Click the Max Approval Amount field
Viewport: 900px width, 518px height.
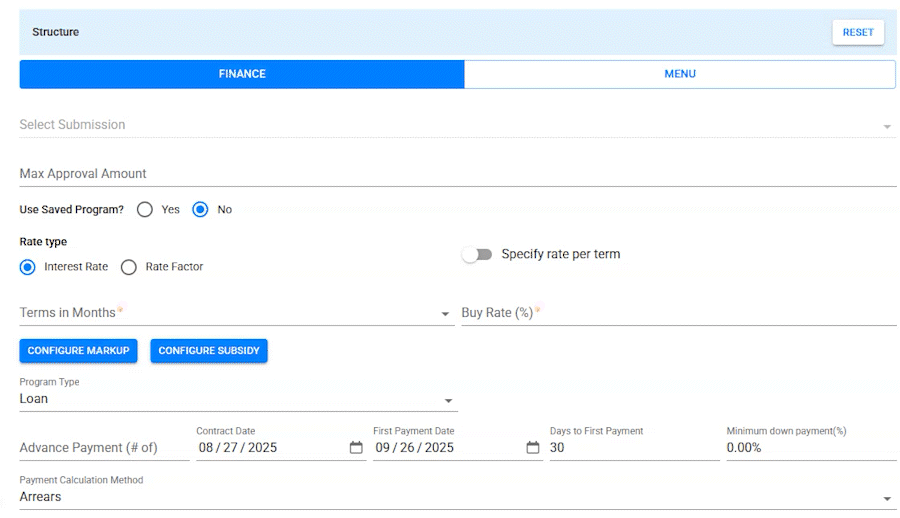point(456,174)
